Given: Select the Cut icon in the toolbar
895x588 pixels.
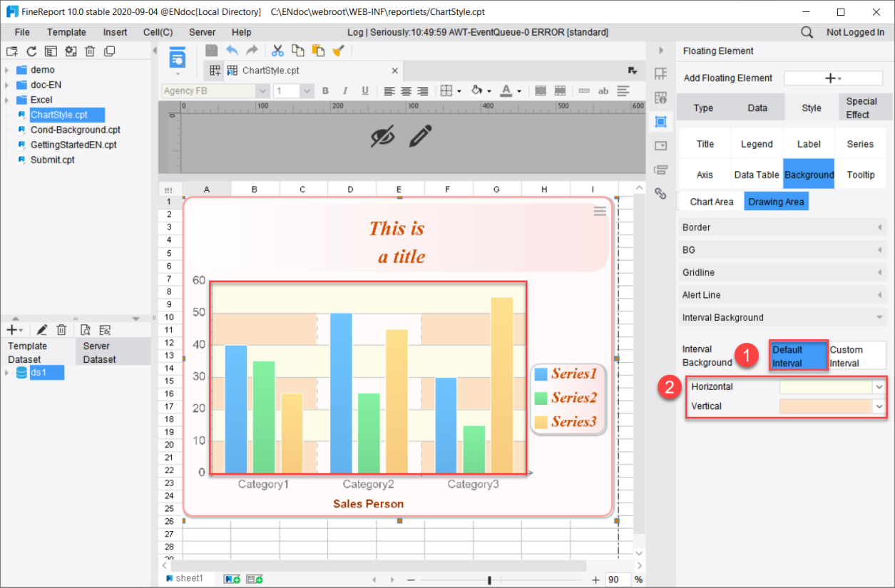Looking at the screenshot, I should coord(277,51).
